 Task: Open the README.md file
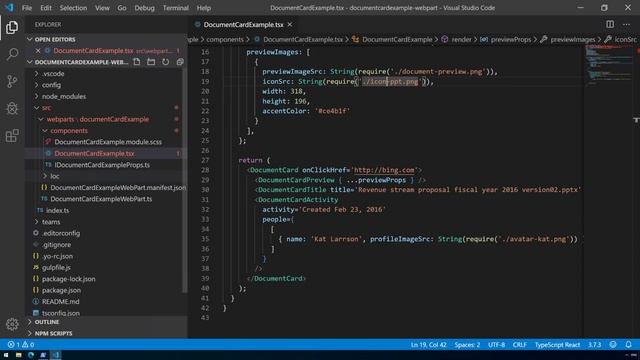point(60,302)
